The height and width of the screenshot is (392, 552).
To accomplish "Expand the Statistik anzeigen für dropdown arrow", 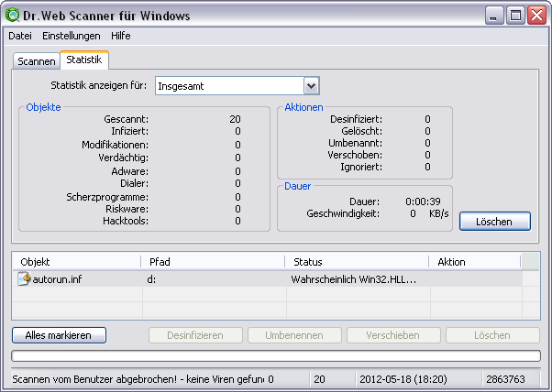I will tap(311, 86).
